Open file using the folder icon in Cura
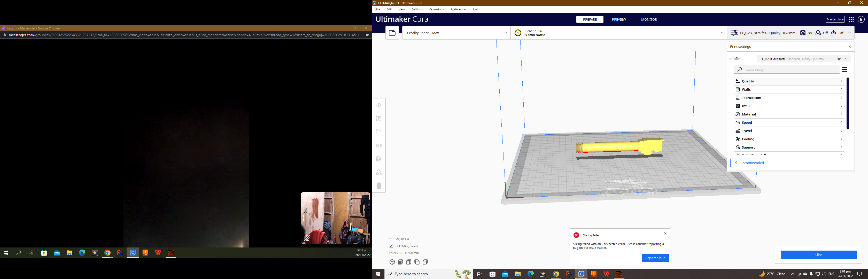This screenshot has width=868, height=279. [392, 33]
